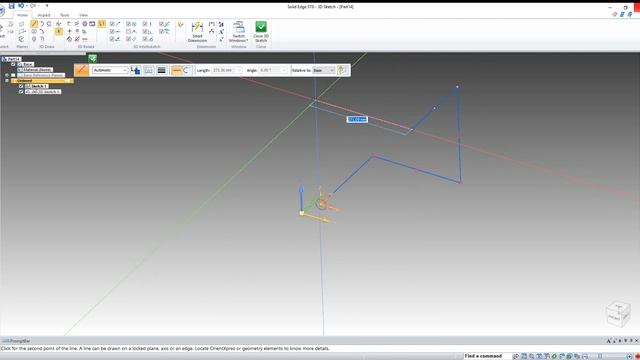Click the dashed line style icon
Image resolution: width=640 pixels, height=360 pixels.
point(149,70)
